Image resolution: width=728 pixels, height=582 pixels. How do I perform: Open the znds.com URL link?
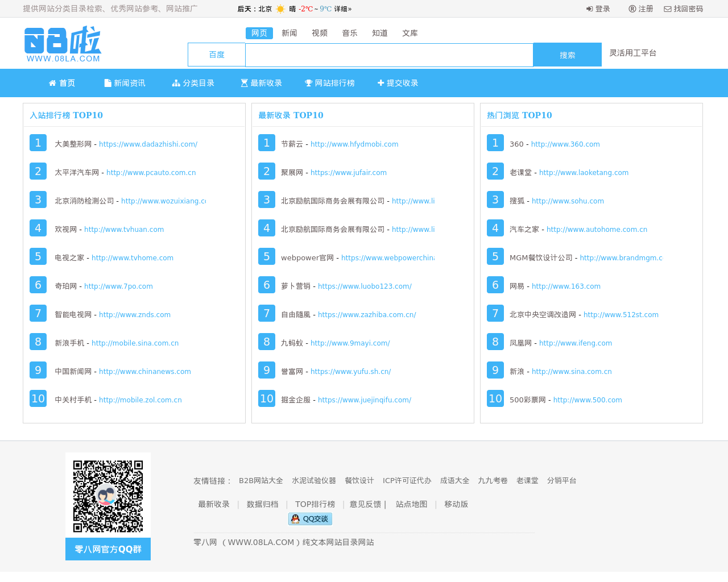point(135,315)
